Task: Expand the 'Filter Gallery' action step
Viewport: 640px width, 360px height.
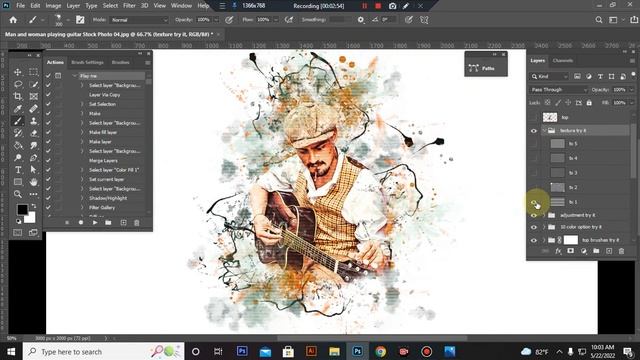Action: (82, 208)
